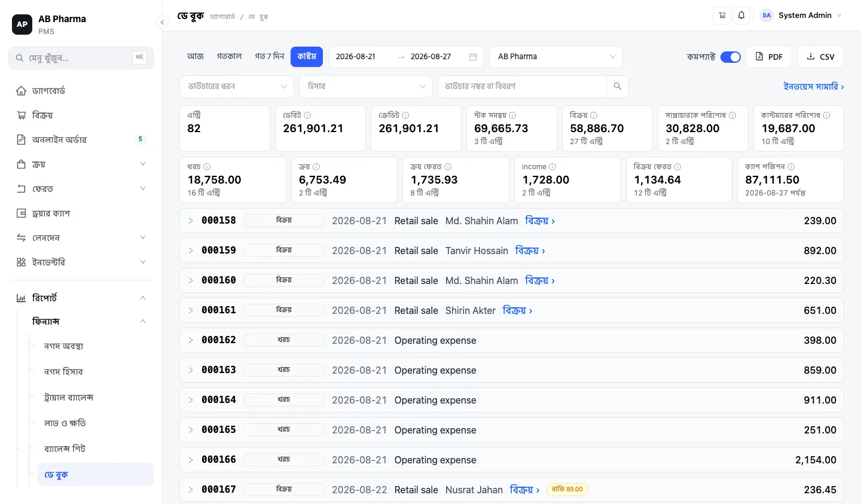861x504 pixels.
Task: Expand voucher row 000158
Action: click(191, 221)
